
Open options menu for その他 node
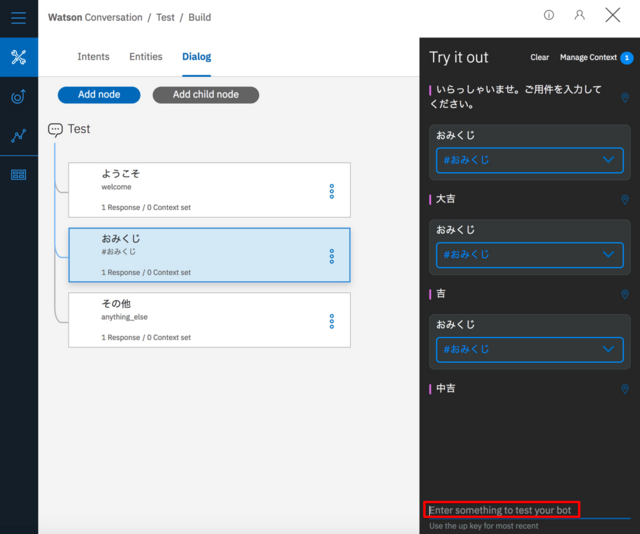click(x=332, y=321)
